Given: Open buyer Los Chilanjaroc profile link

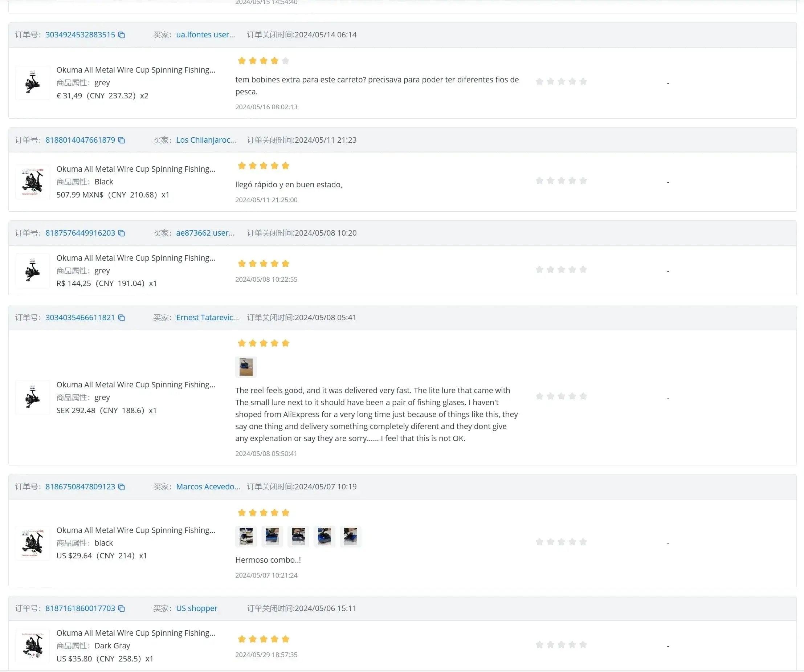Looking at the screenshot, I should [206, 140].
